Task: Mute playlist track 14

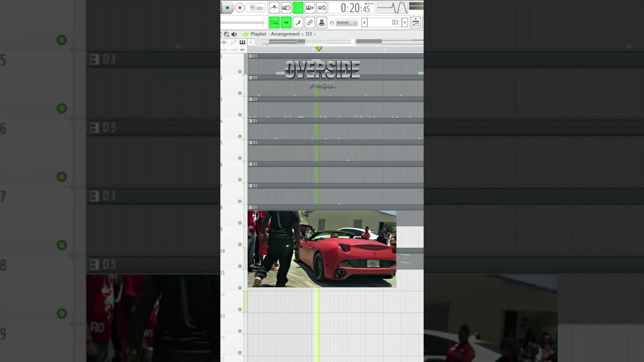Action: 240,352
